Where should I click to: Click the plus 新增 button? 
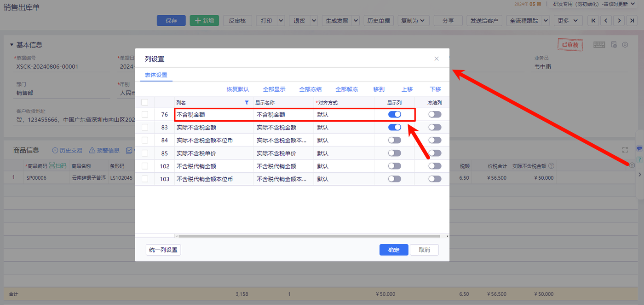click(204, 21)
